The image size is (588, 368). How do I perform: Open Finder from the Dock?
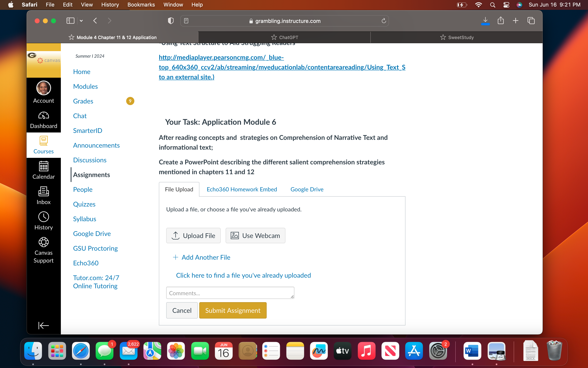coord(33,351)
